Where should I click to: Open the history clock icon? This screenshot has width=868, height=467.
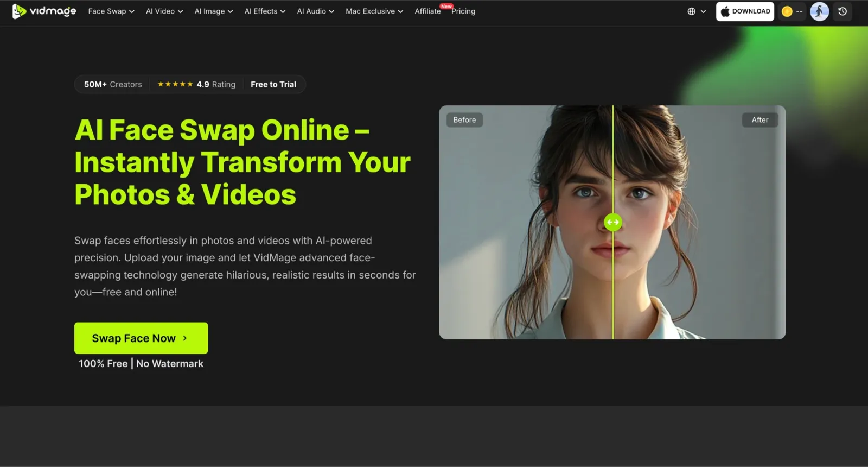(843, 11)
